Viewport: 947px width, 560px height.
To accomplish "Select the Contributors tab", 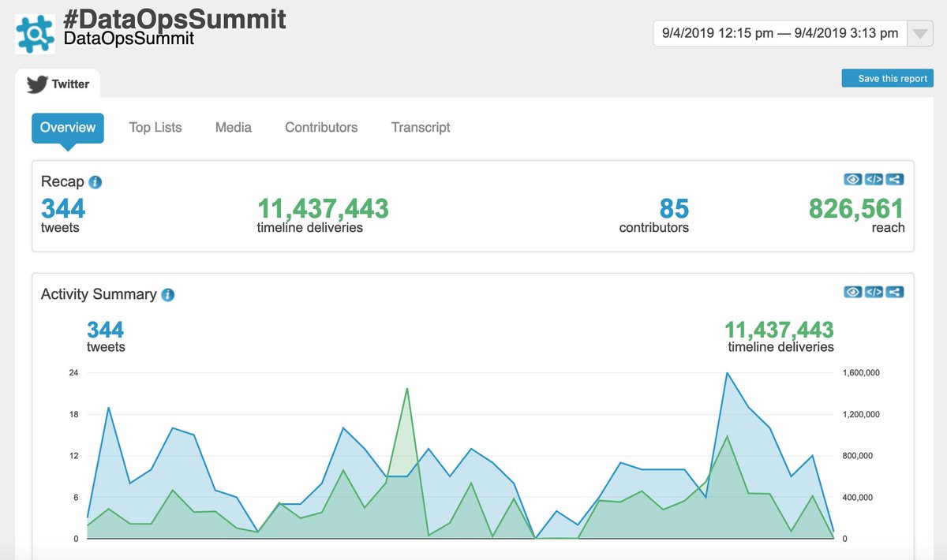I will [x=320, y=127].
